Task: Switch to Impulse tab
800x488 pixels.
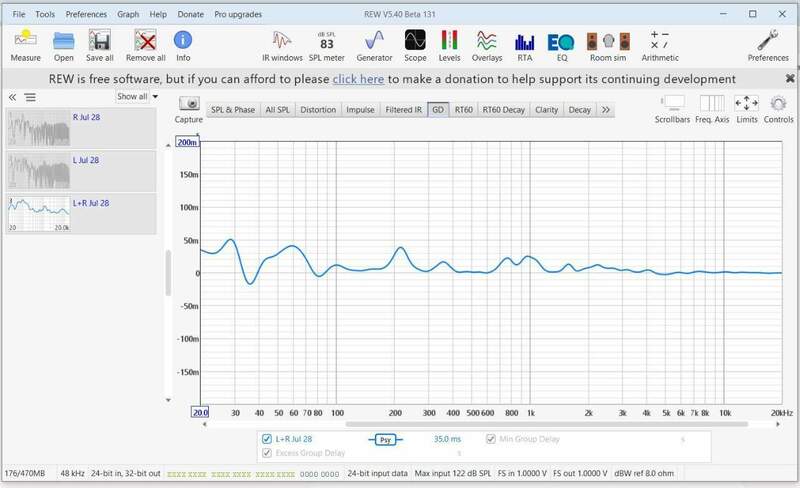Action: 360,110
